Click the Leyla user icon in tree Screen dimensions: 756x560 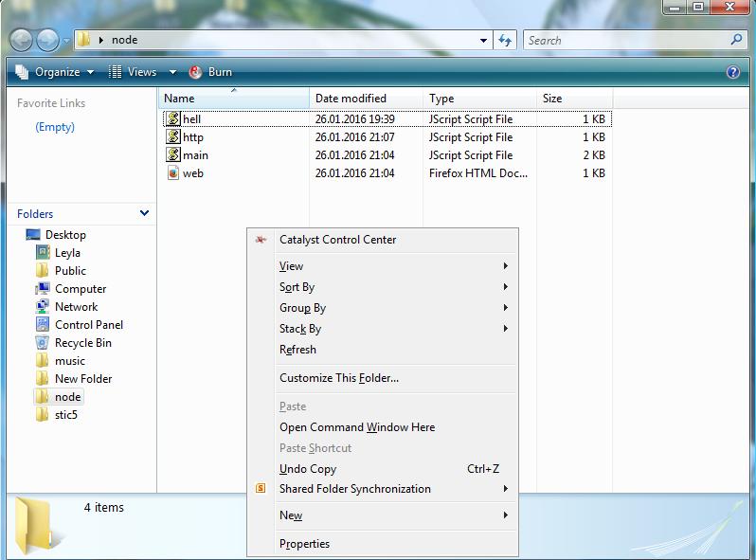click(43, 252)
